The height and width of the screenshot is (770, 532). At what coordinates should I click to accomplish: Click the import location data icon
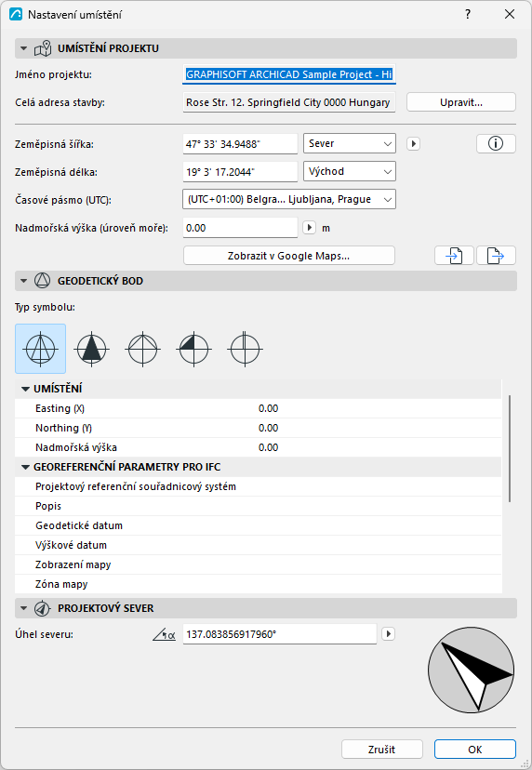tap(454, 256)
